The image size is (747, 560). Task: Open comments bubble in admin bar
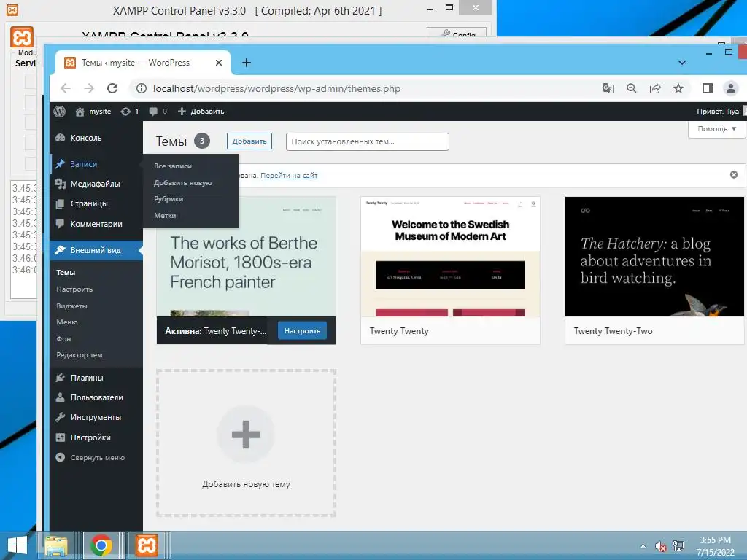[x=158, y=112]
